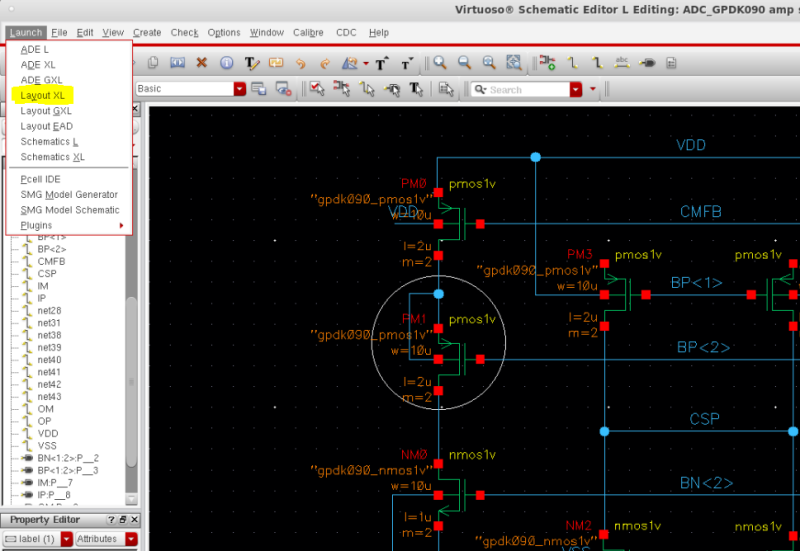
Task: Open the label (1) dropdown in Property Editor
Action: click(66, 539)
